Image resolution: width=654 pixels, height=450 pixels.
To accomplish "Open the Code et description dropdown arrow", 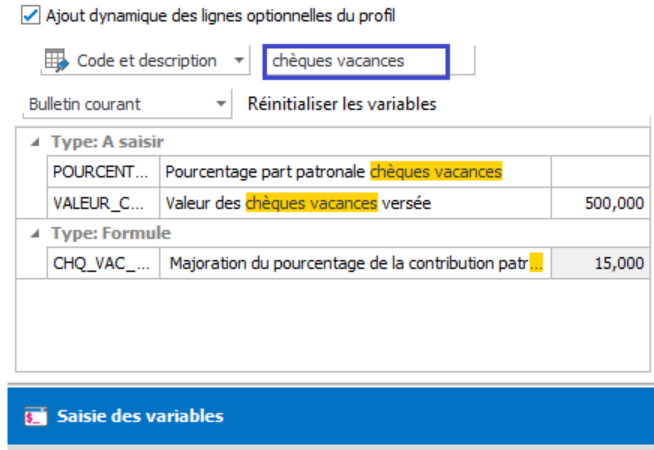I will tap(239, 60).
